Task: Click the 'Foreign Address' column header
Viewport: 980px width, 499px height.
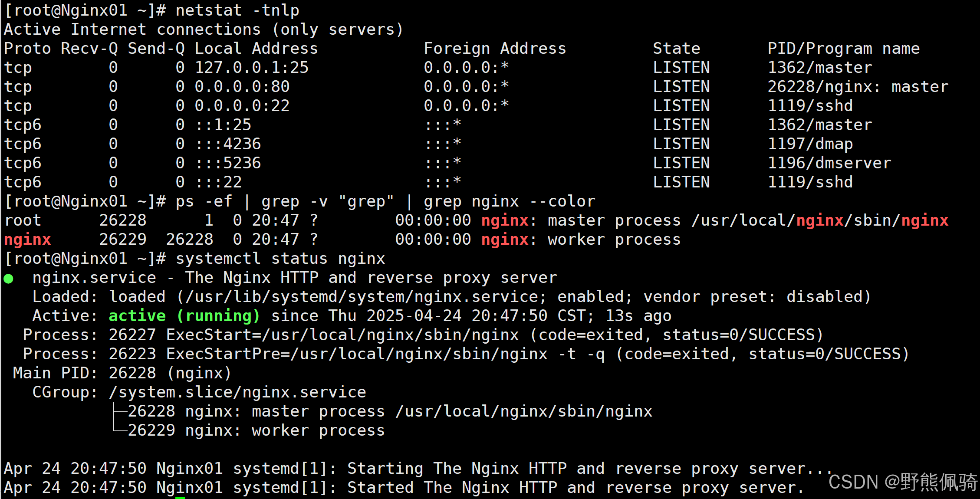Action: pos(495,49)
